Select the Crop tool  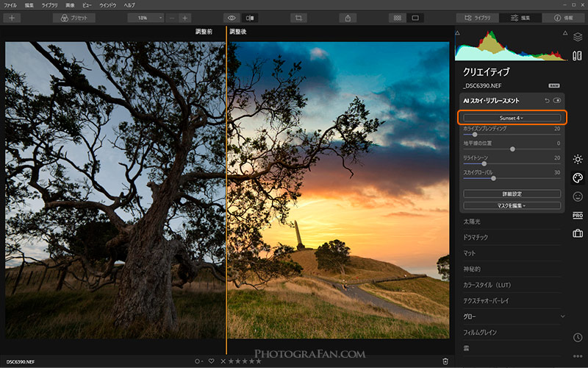[298, 18]
